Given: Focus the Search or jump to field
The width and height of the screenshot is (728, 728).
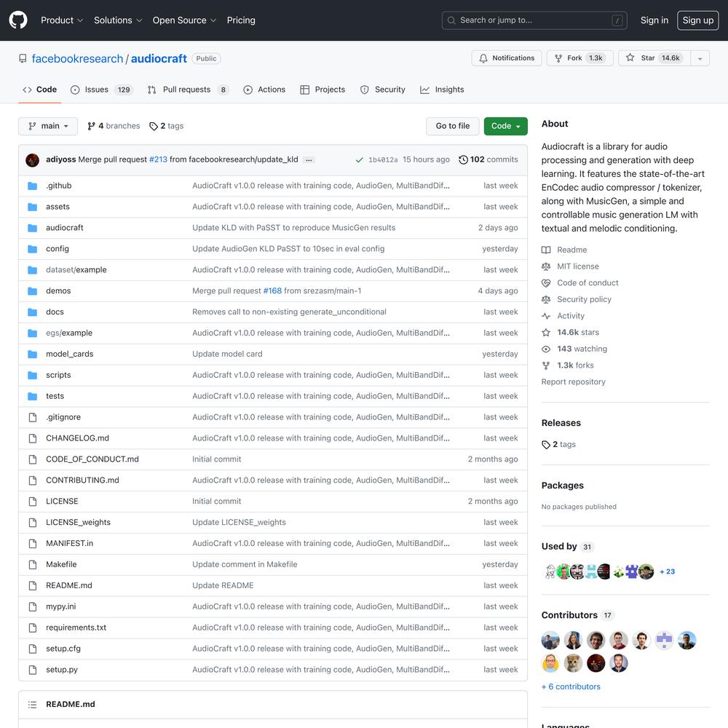Looking at the screenshot, I should (x=534, y=20).
